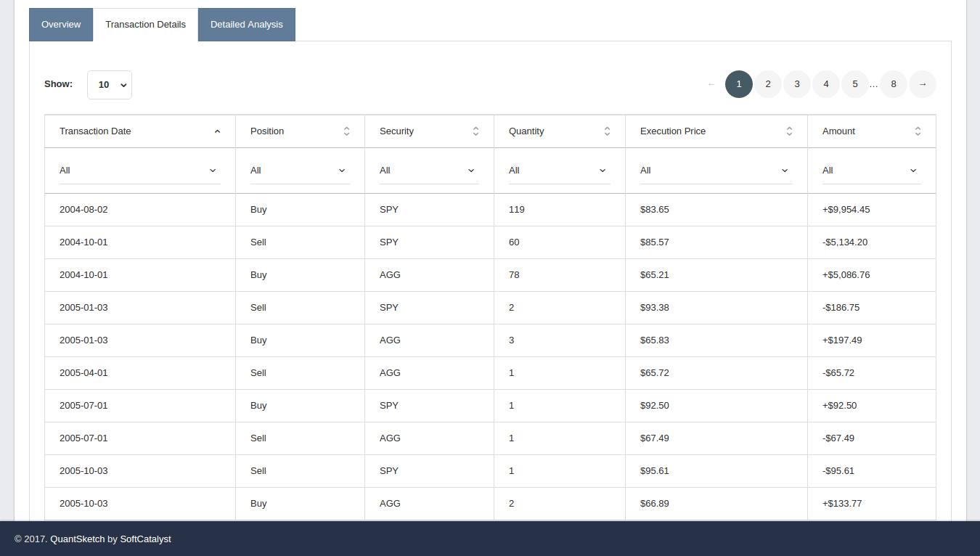980x556 pixels.
Task: Click the +$9,954.45 amount
Action: click(846, 210)
